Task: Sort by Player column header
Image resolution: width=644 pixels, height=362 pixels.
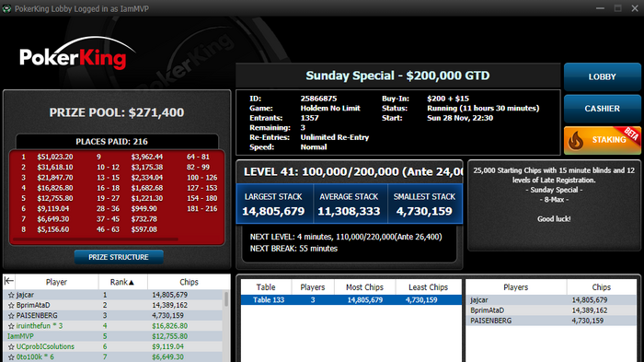Action: [56, 282]
